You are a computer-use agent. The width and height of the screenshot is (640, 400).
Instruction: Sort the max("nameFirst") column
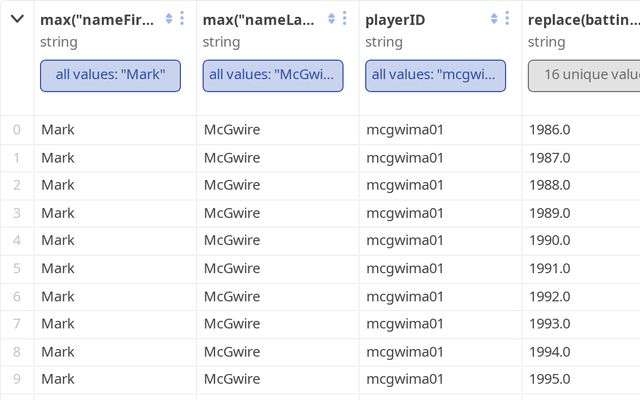click(x=168, y=19)
